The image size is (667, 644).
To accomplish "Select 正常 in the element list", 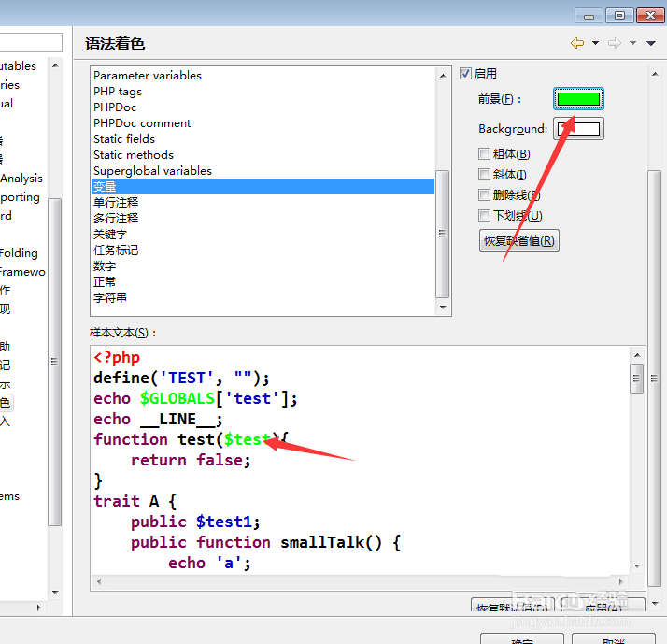I will click(263, 281).
